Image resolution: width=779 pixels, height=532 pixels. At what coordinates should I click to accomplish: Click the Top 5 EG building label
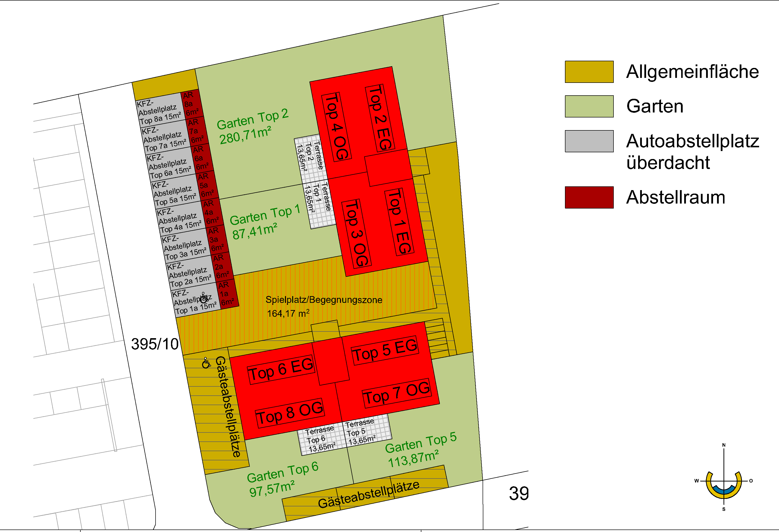tap(385, 350)
